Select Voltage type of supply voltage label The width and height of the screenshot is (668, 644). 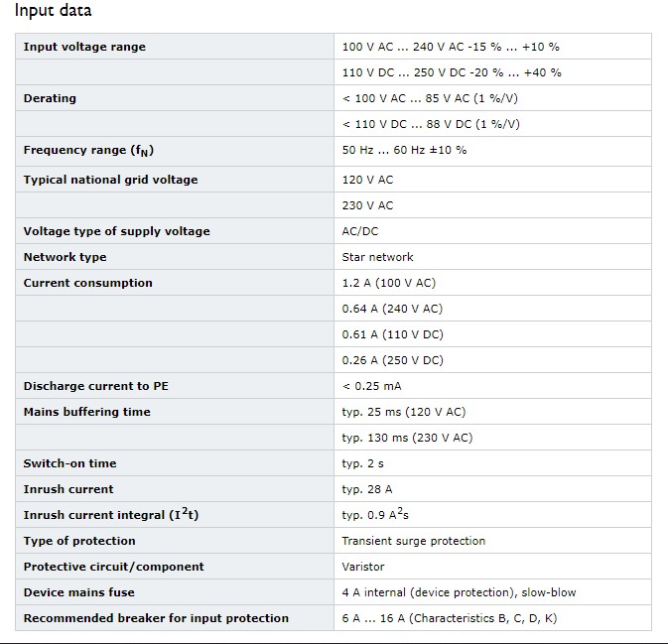click(116, 231)
